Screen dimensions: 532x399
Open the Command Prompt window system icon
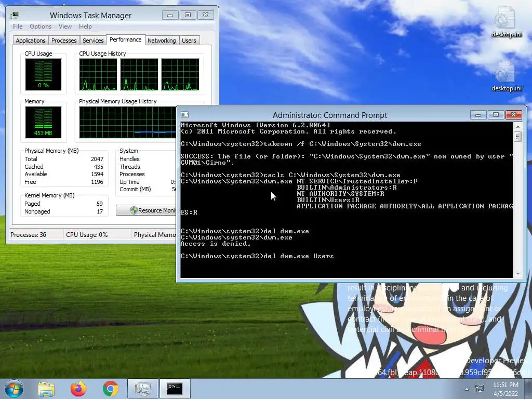coord(184,115)
